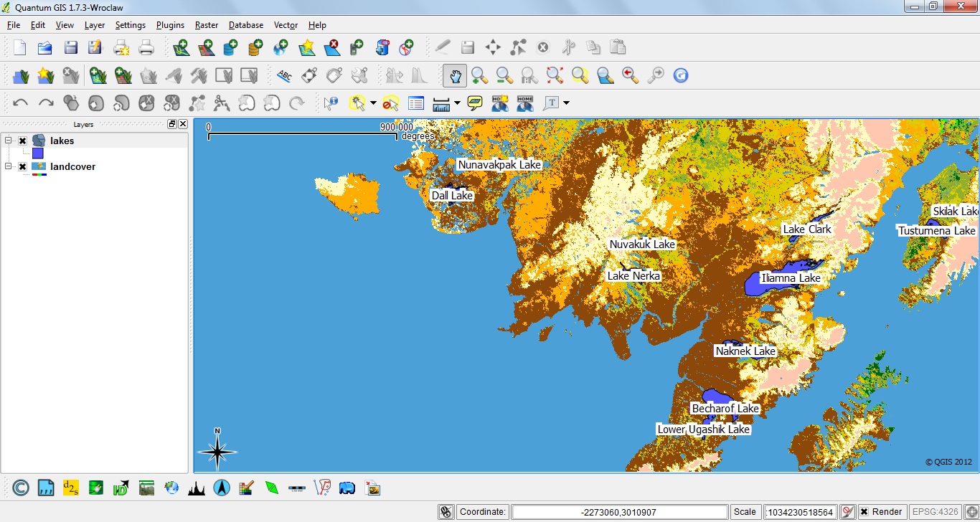Click the Add Vector Layer icon
980x522 pixels.
click(183, 47)
